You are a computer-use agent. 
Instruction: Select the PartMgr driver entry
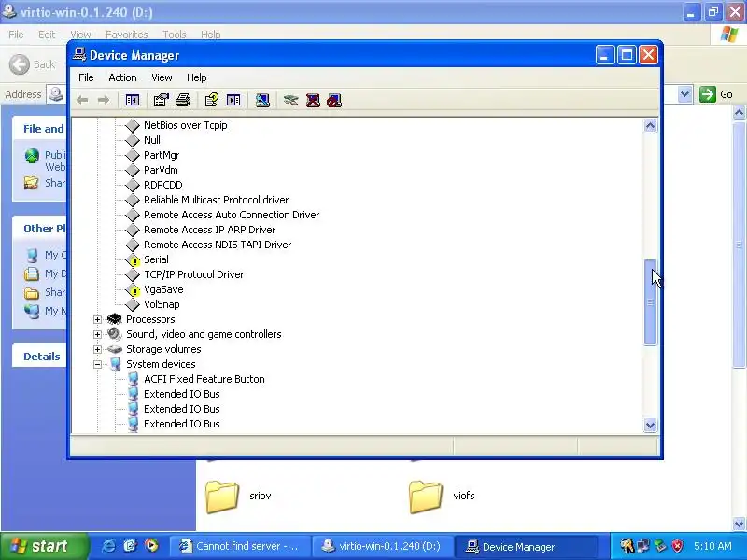162,155
